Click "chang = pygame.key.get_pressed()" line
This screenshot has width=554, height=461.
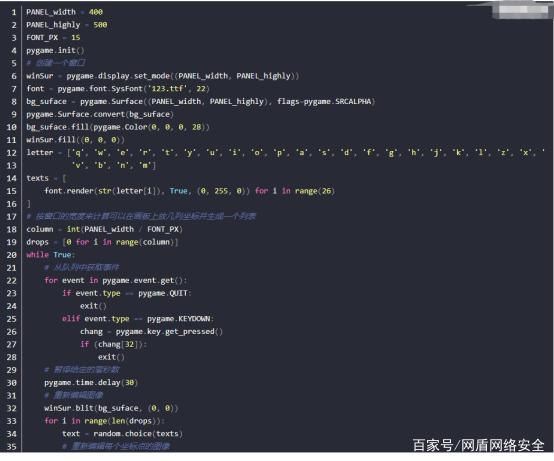click(152, 332)
